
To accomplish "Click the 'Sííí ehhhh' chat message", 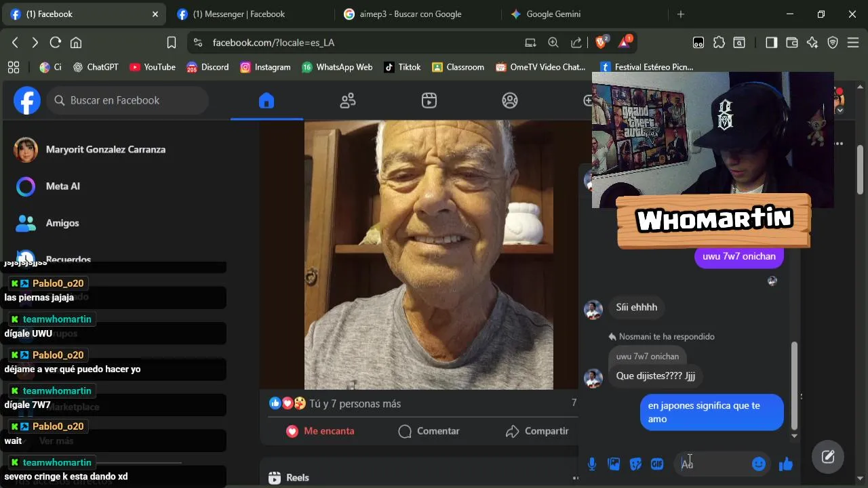I will click(637, 308).
